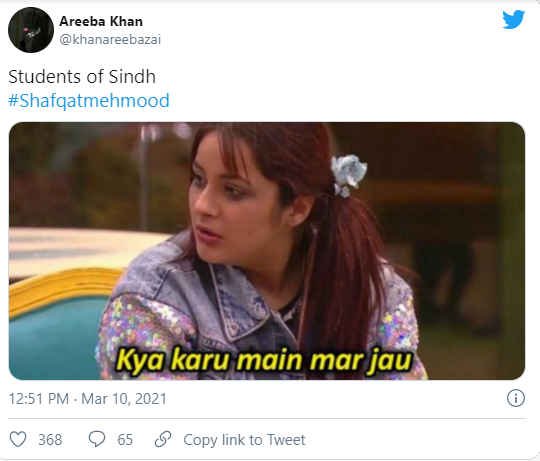540x461 pixels.
Task: Click the Areeba Khan display name
Action: coord(101,21)
